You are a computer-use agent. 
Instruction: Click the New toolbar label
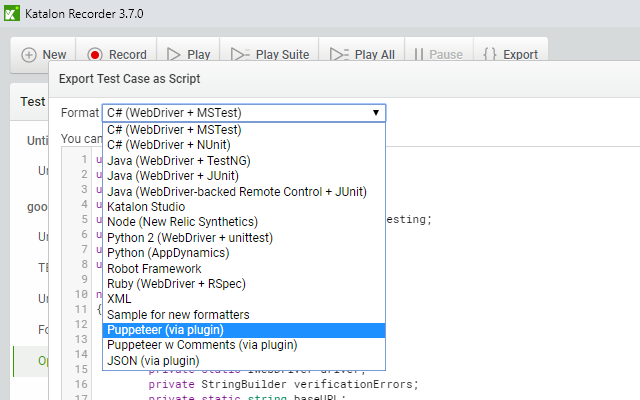click(x=54, y=55)
